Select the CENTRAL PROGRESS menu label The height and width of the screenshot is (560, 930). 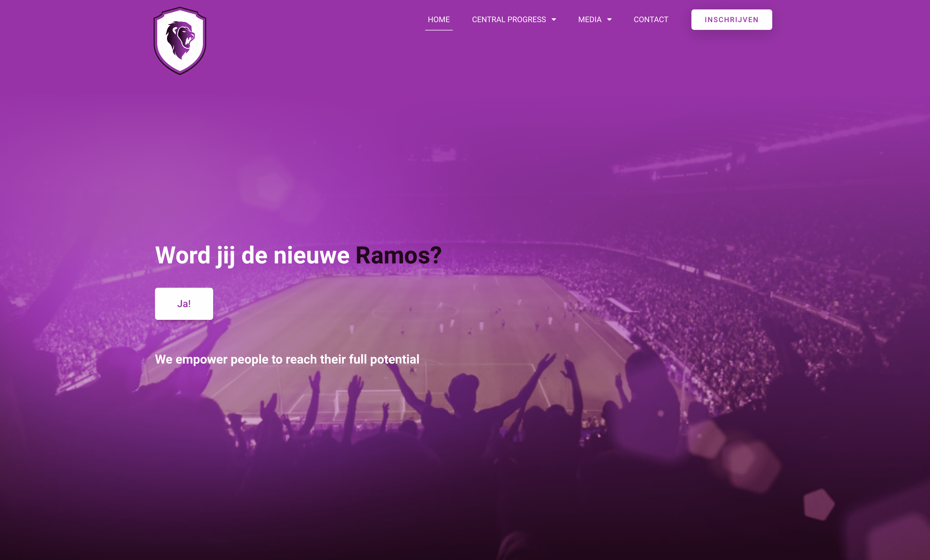(508, 20)
